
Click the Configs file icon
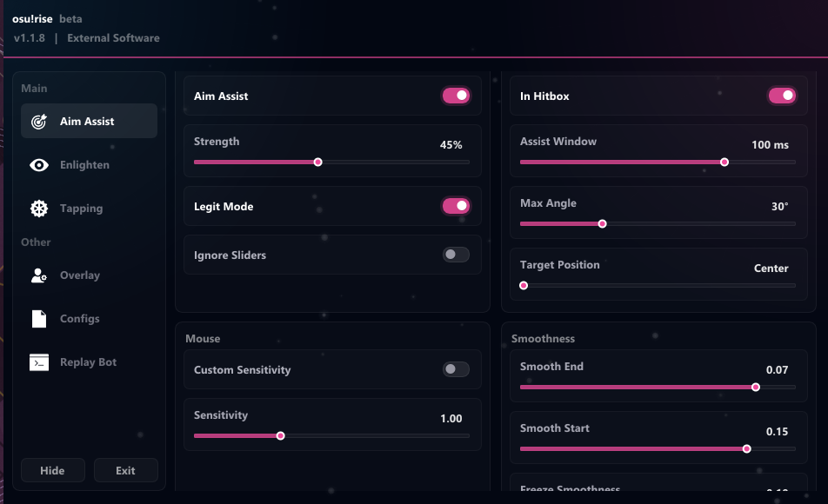pyautogui.click(x=39, y=319)
